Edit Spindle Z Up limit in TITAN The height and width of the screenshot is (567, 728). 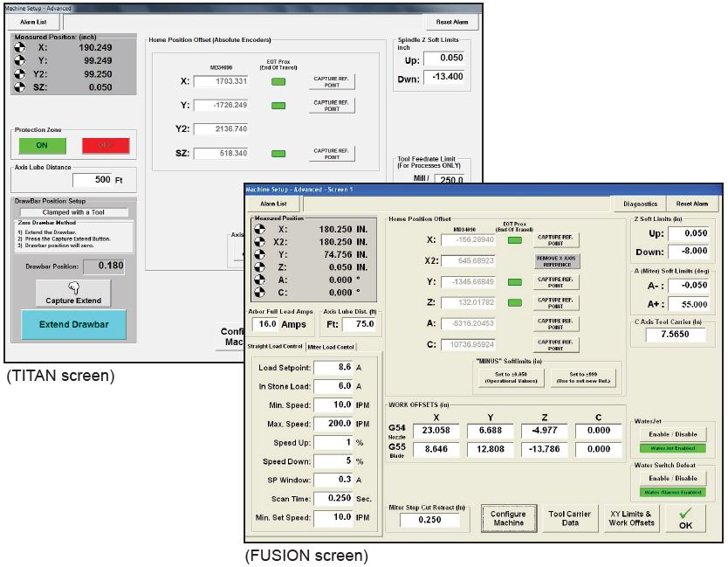[x=444, y=58]
